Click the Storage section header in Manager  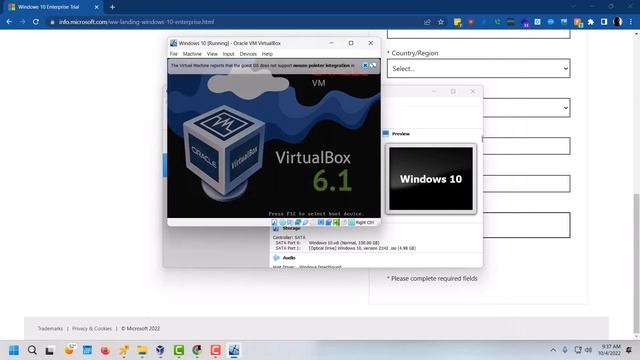tap(291, 228)
